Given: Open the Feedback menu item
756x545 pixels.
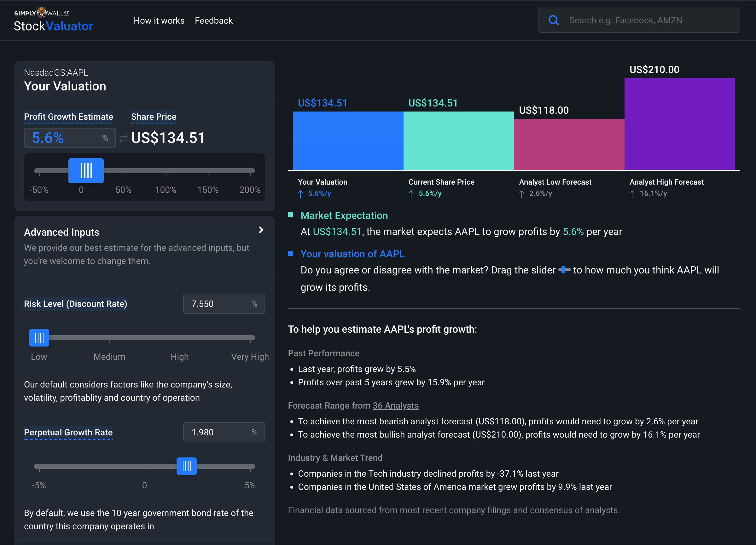Looking at the screenshot, I should click(214, 21).
